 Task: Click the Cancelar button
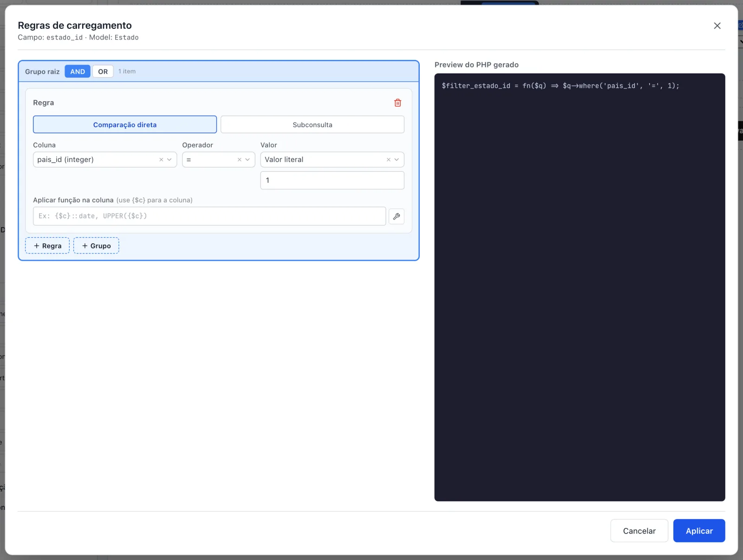click(x=639, y=531)
